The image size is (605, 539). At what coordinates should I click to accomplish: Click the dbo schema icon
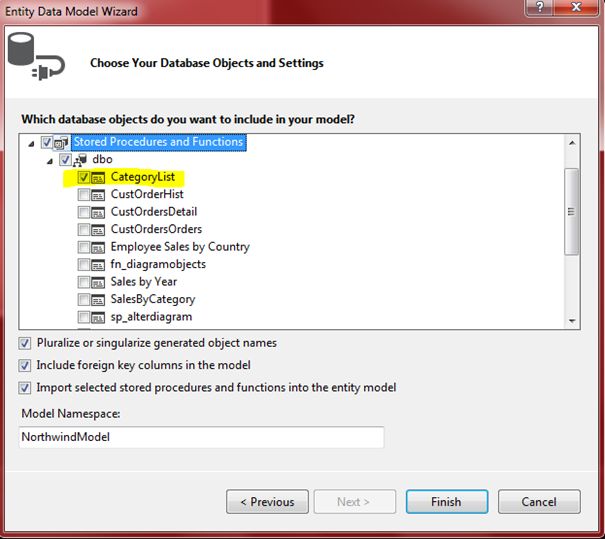coord(80,160)
